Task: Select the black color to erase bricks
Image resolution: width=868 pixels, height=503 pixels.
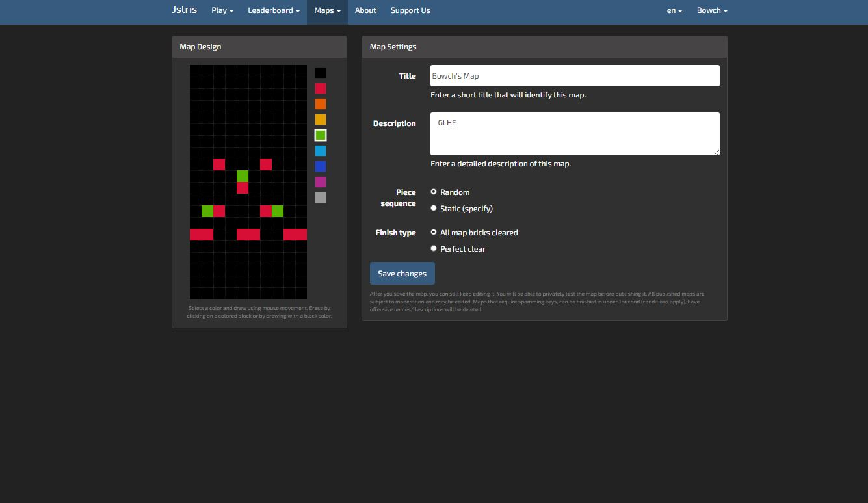Action: click(321, 72)
